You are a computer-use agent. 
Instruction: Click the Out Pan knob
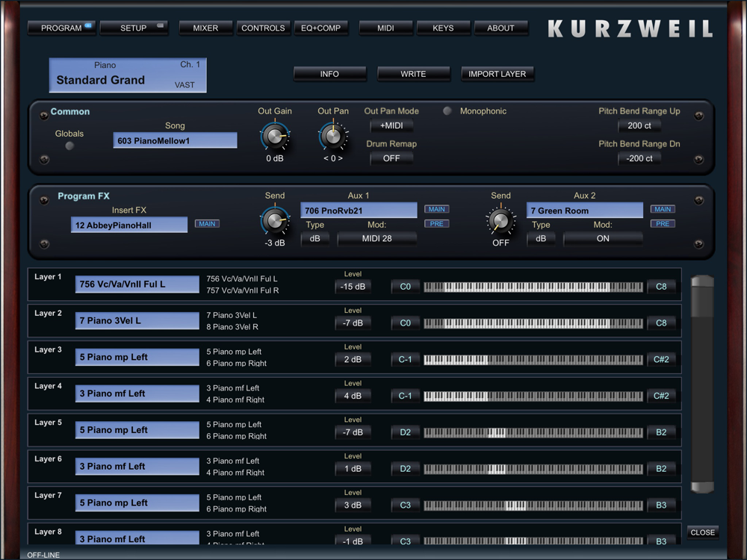tap(333, 137)
